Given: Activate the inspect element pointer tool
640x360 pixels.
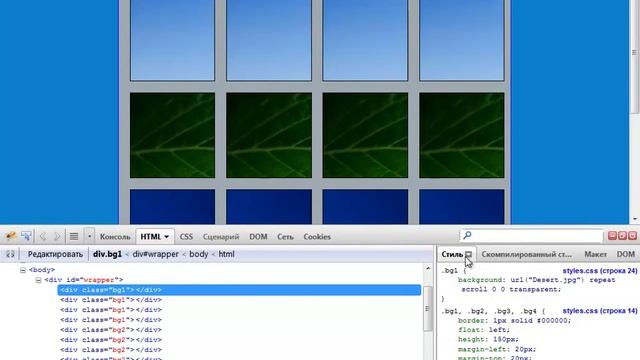Looking at the screenshot, I should pos(27,236).
